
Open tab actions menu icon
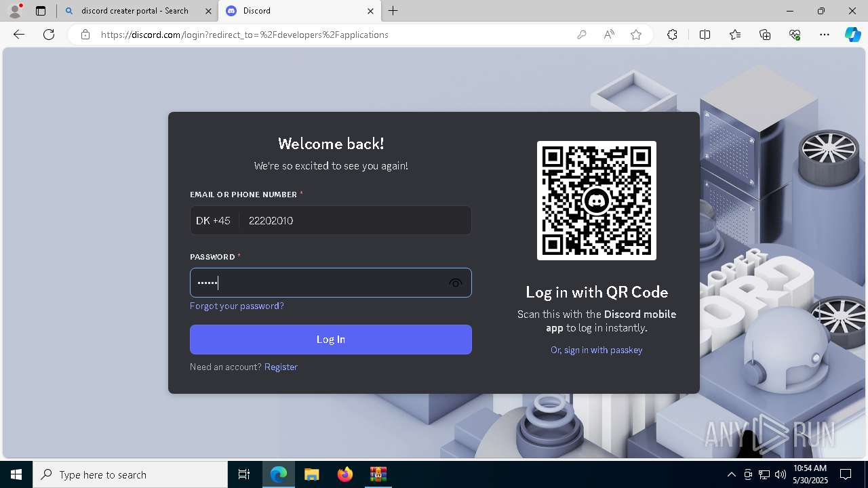tap(41, 11)
